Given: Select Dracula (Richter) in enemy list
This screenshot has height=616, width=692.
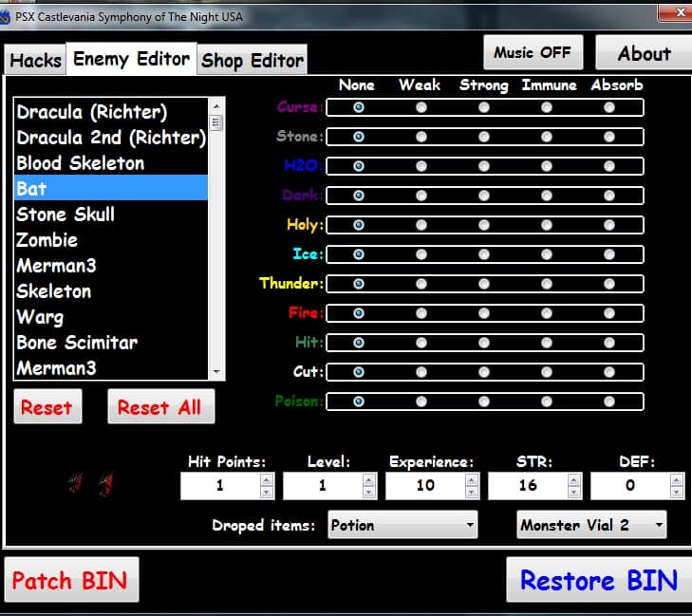Looking at the screenshot, I should (111, 112).
